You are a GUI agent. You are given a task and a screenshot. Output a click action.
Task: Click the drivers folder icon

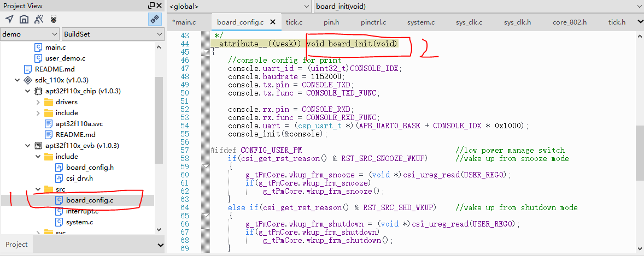tap(49, 102)
